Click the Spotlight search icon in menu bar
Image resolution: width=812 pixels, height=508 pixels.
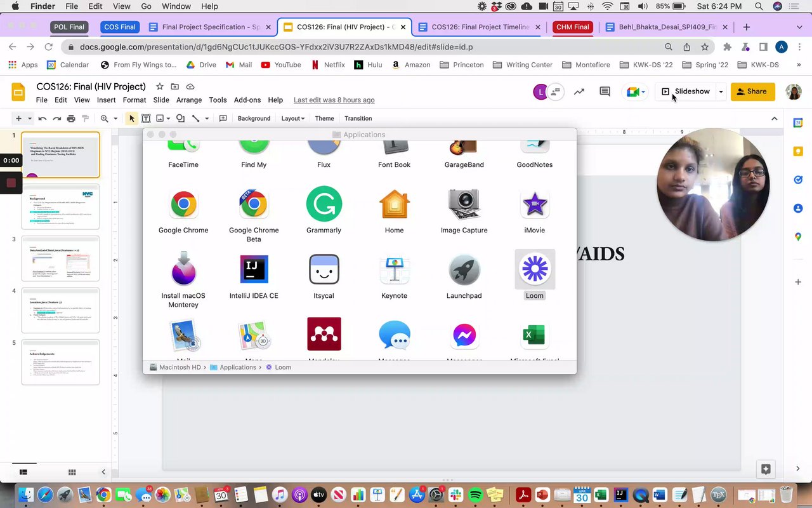pos(759,6)
